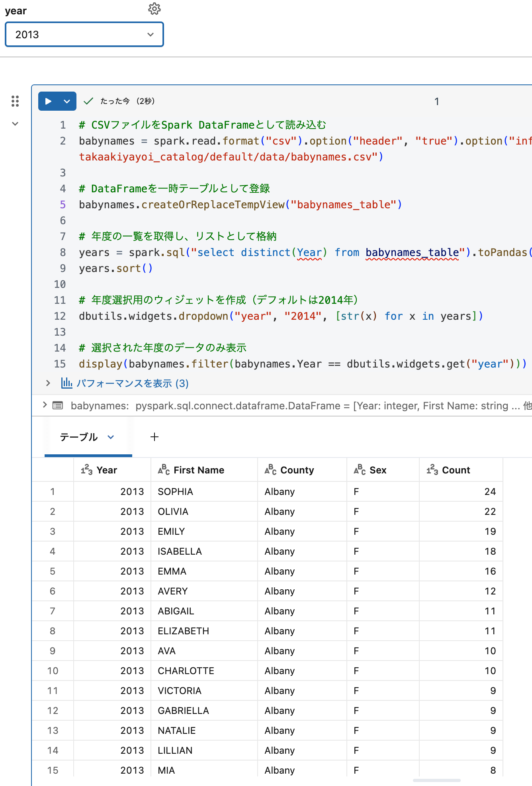Click the dbutils.widgets.dropdown code line
This screenshot has height=786, width=532.
[281, 316]
